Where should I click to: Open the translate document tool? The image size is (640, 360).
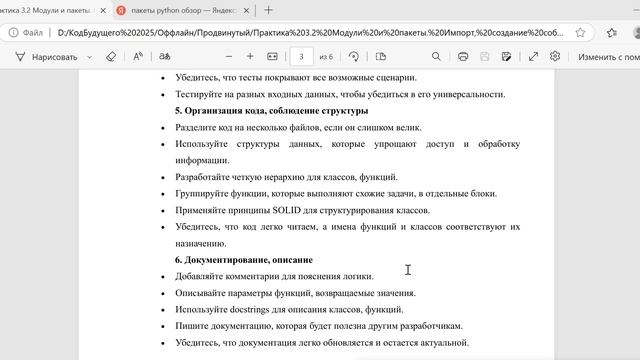tap(164, 57)
